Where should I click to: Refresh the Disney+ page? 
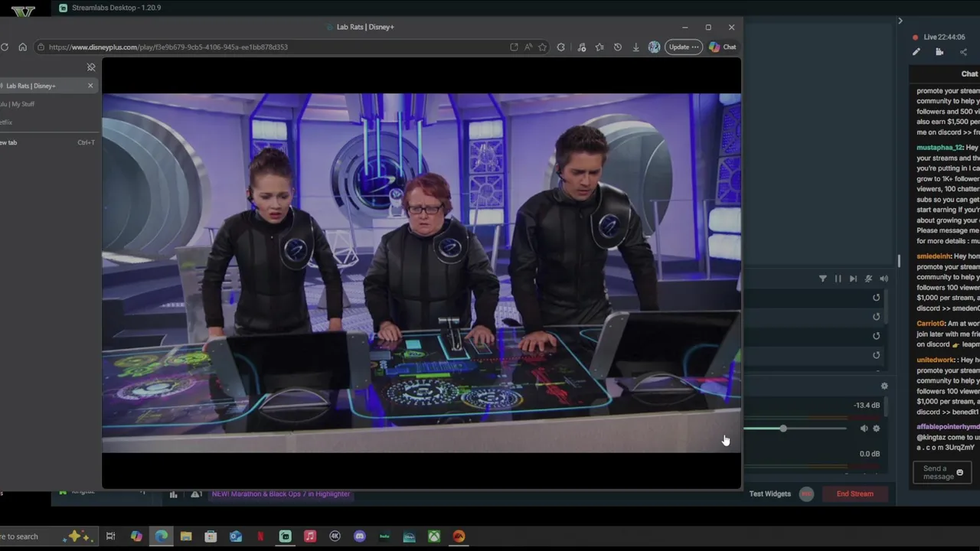[x=5, y=47]
